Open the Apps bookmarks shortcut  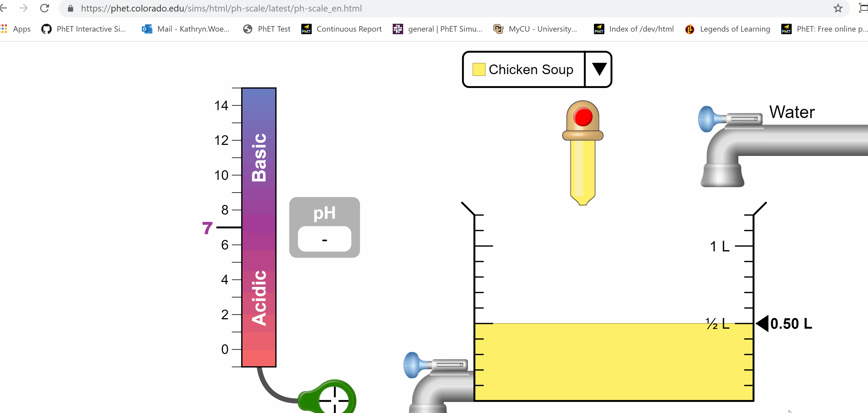click(16, 29)
